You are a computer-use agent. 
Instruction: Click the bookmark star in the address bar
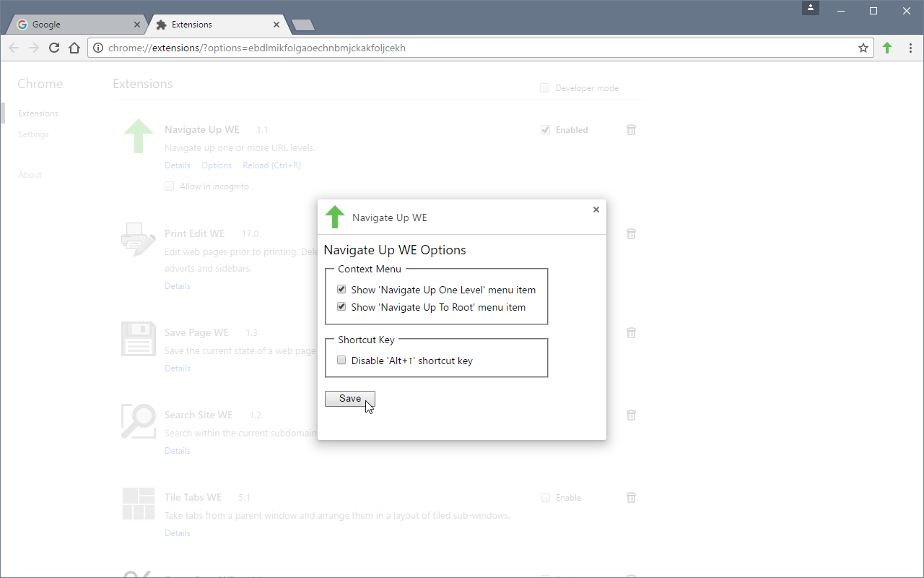click(x=863, y=48)
